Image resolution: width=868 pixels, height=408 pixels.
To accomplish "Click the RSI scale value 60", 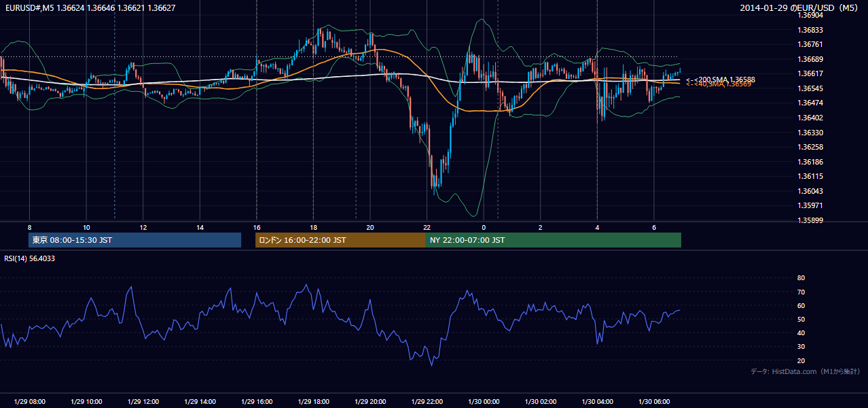I will tap(801, 305).
